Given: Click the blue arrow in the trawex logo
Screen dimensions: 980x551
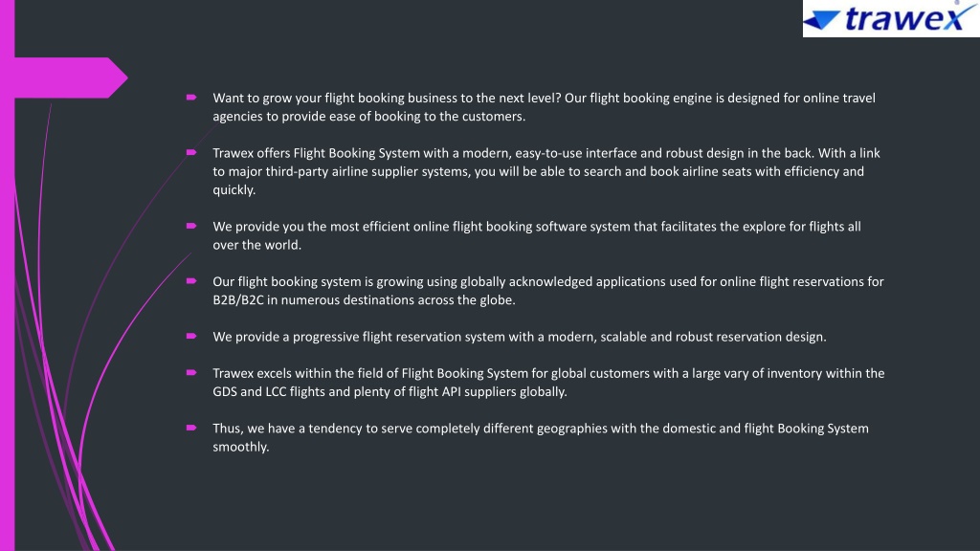Looking at the screenshot, I should click(x=821, y=20).
